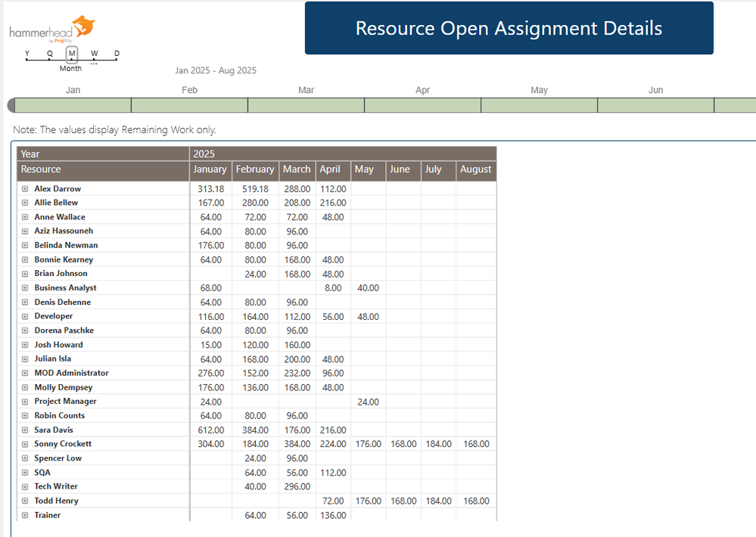Switch timeline granularity to D (Day)
The height and width of the screenshot is (537, 756).
tap(117, 54)
